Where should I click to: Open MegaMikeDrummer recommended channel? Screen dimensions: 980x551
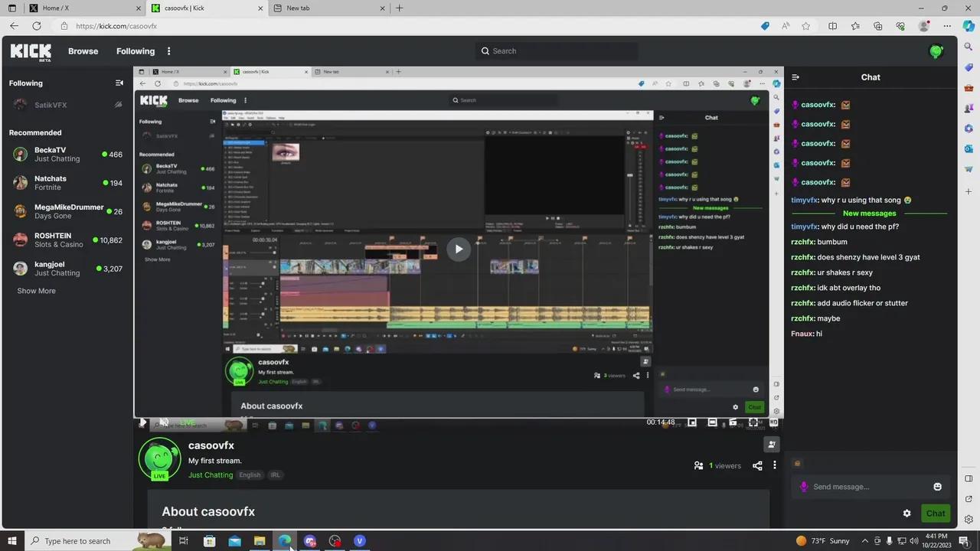pyautogui.click(x=67, y=211)
